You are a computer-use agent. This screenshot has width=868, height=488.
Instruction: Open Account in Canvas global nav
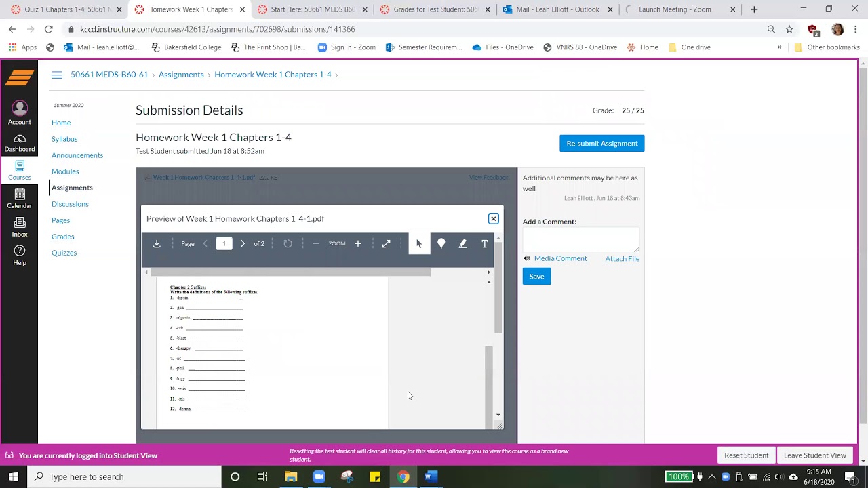(20, 113)
